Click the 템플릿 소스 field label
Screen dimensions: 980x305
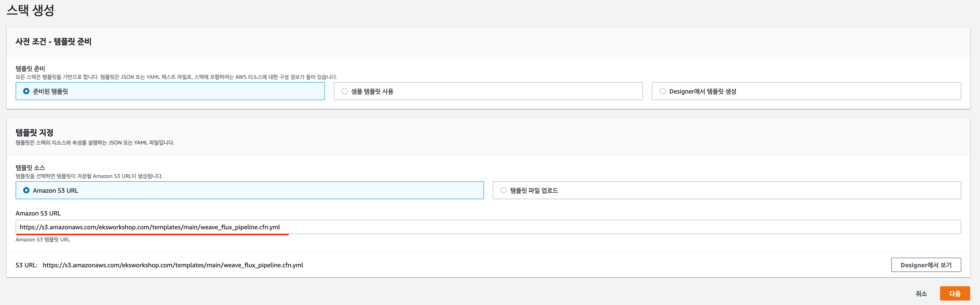point(30,167)
